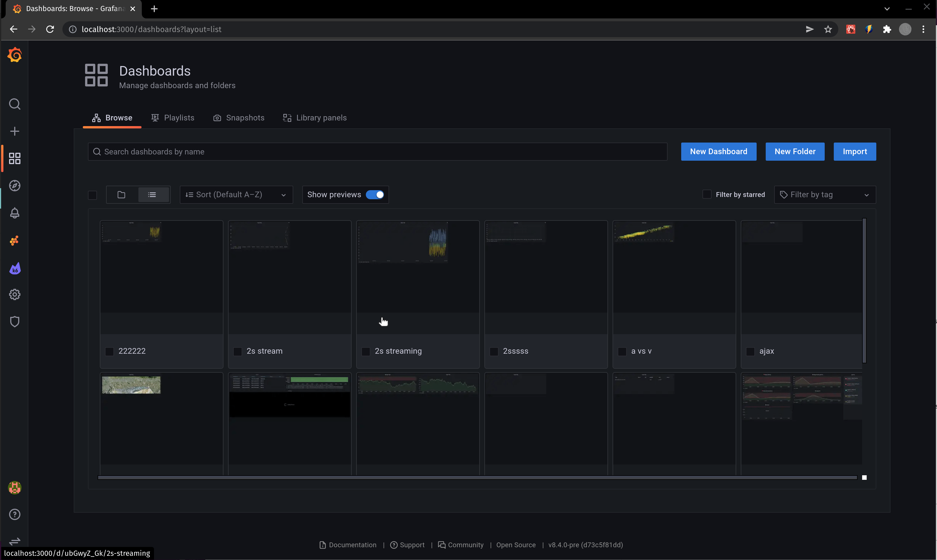Toggle off the Show previews switch
Viewport: 937px width, 560px height.
pyautogui.click(x=375, y=194)
